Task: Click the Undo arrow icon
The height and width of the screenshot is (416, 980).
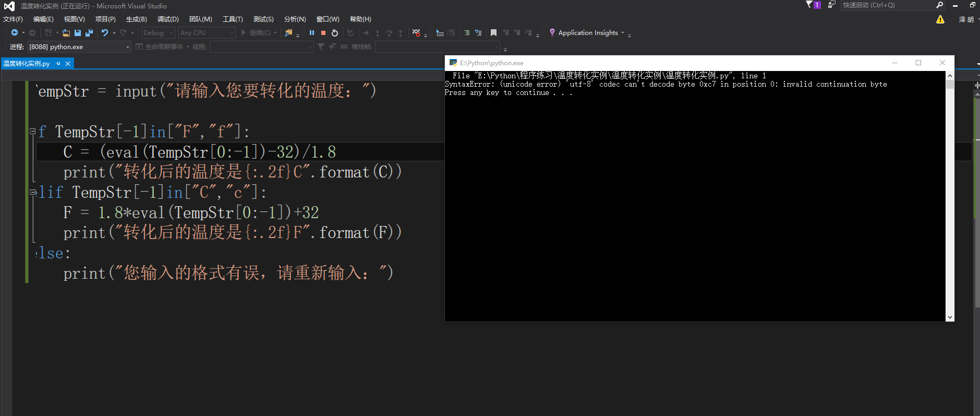Action: (x=105, y=33)
